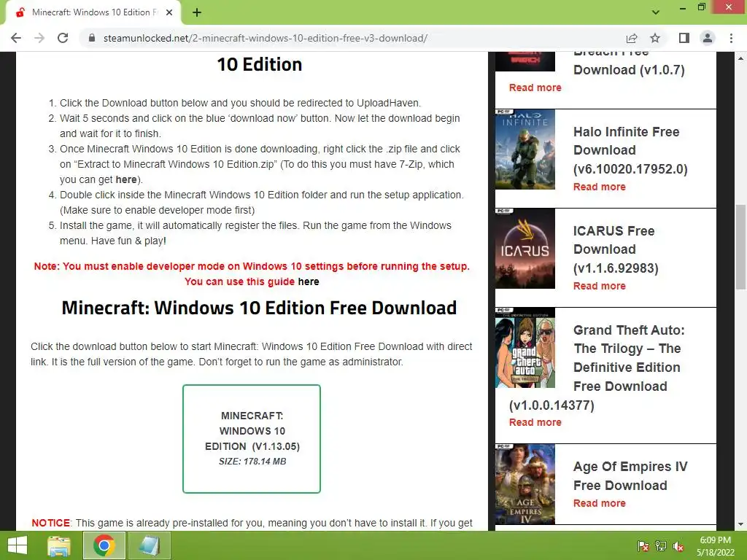The height and width of the screenshot is (560, 747).
Task: Expand the tab search dropdown
Action: (656, 12)
